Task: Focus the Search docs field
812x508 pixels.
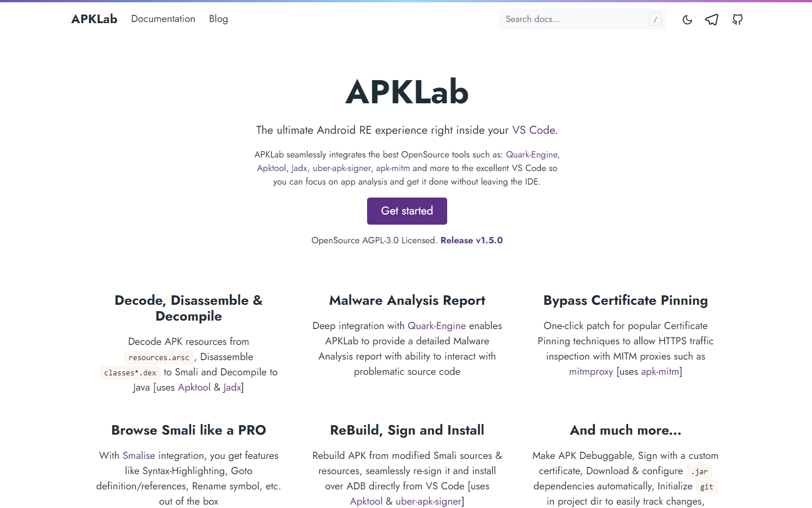Action: pos(575,19)
